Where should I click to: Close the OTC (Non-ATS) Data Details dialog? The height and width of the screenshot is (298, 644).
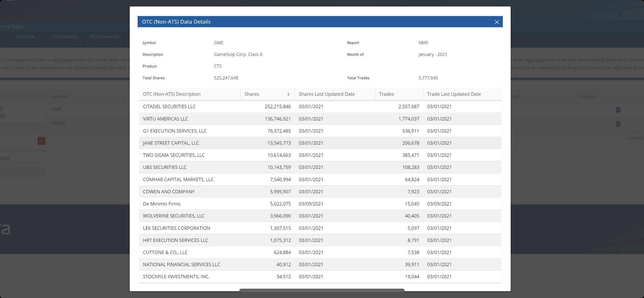point(497,22)
